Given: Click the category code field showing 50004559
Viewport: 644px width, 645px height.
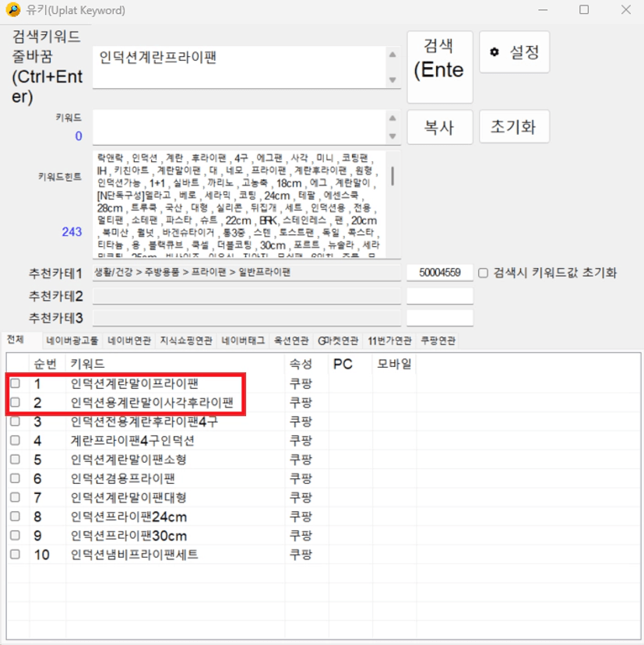Looking at the screenshot, I should (440, 273).
